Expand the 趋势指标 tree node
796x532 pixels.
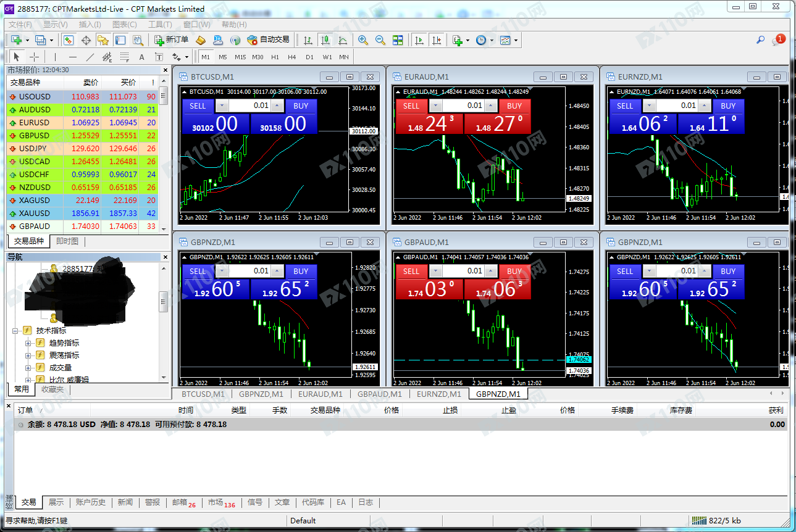coord(28,343)
